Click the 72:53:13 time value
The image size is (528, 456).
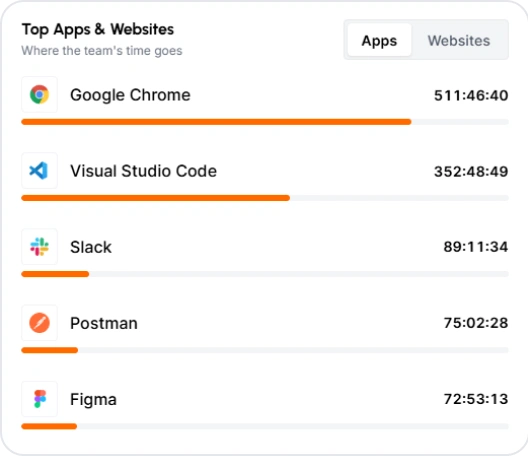click(476, 399)
